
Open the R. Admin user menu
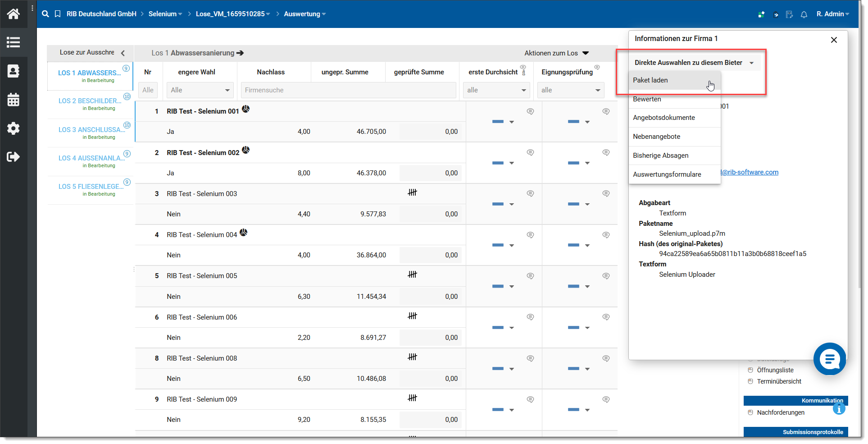pos(833,14)
